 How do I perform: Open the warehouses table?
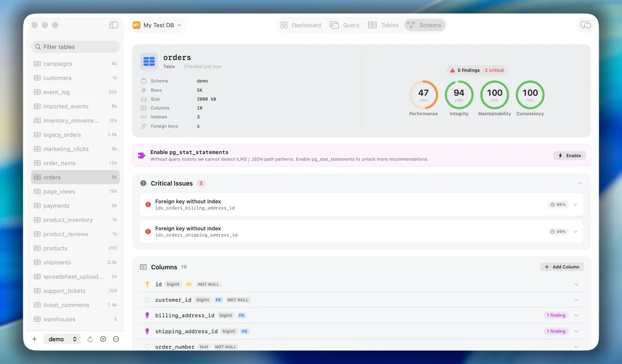point(75,319)
